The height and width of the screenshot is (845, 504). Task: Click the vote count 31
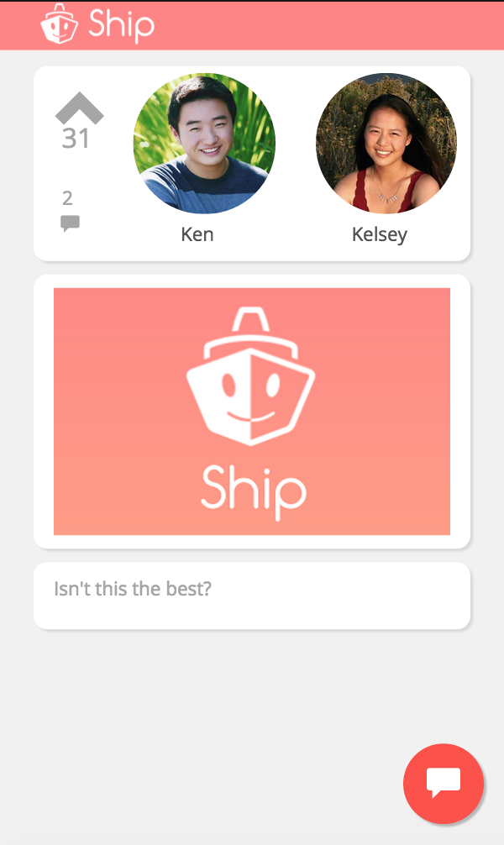click(76, 139)
